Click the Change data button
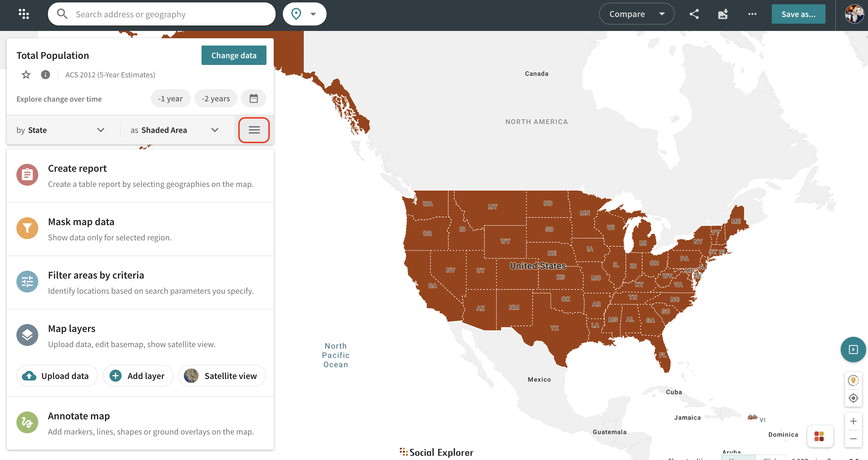The height and width of the screenshot is (460, 868). 234,55
